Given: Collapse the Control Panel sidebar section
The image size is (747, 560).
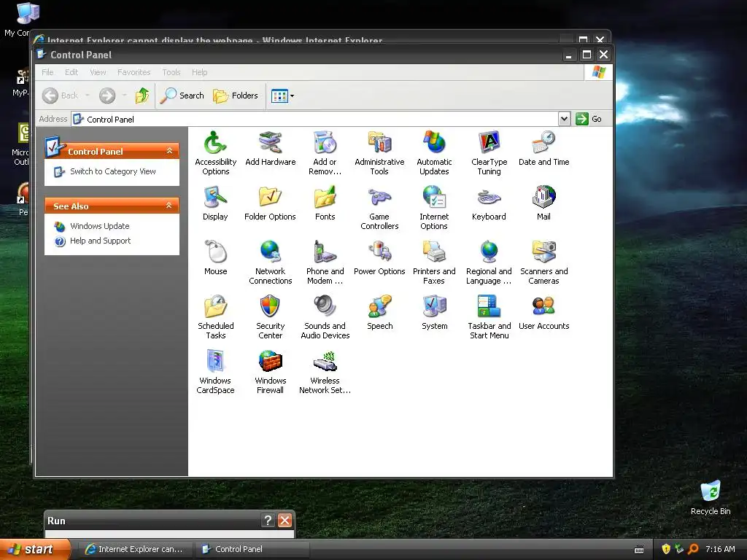Looking at the screenshot, I should [x=169, y=151].
